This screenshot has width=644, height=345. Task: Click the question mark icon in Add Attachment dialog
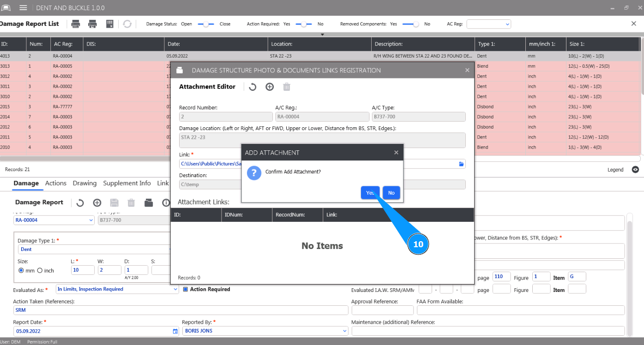[x=254, y=173]
